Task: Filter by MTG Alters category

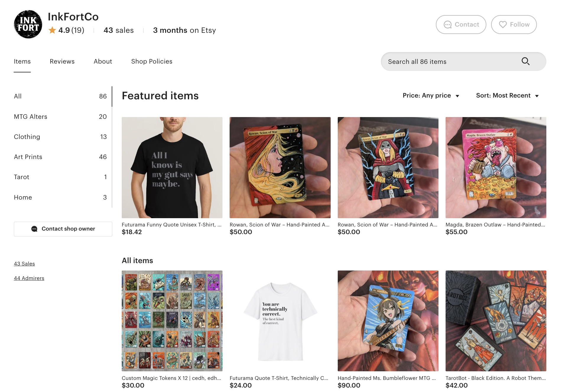Action: click(31, 117)
